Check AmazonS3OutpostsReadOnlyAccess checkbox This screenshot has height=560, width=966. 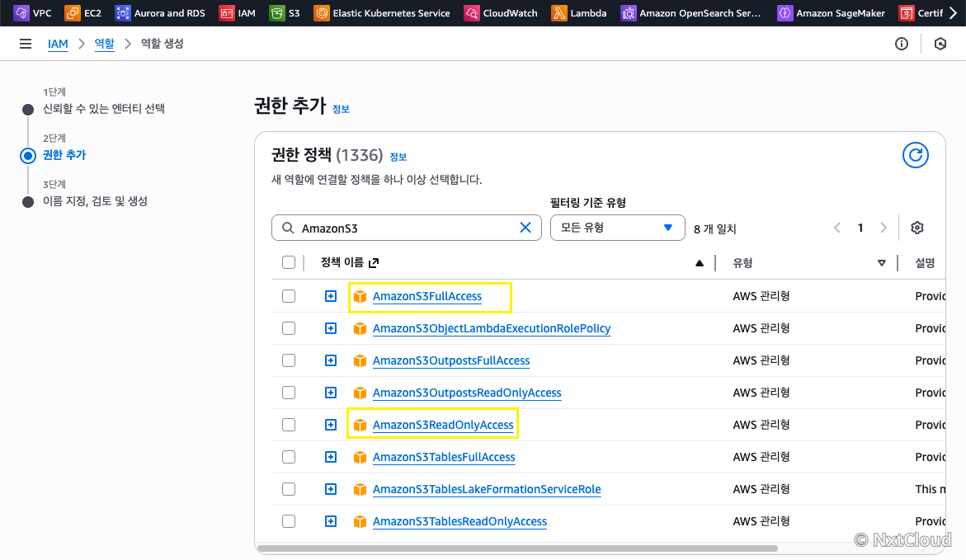click(289, 393)
